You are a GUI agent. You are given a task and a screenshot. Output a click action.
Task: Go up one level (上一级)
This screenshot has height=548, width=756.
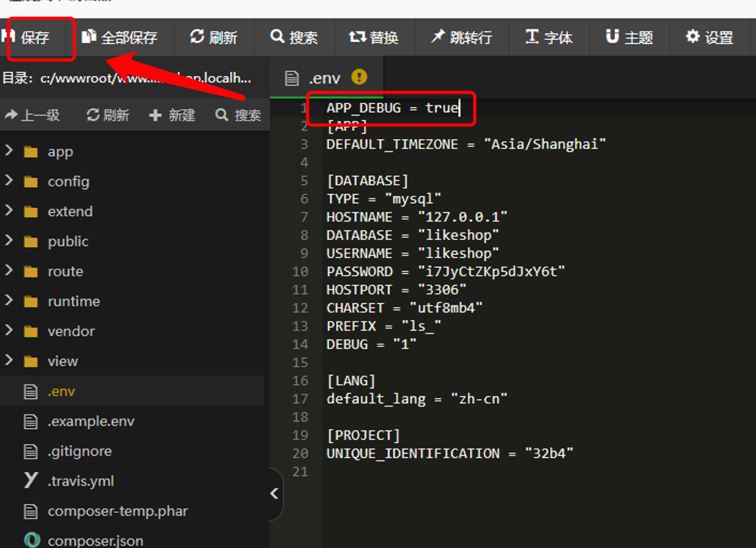(32, 115)
